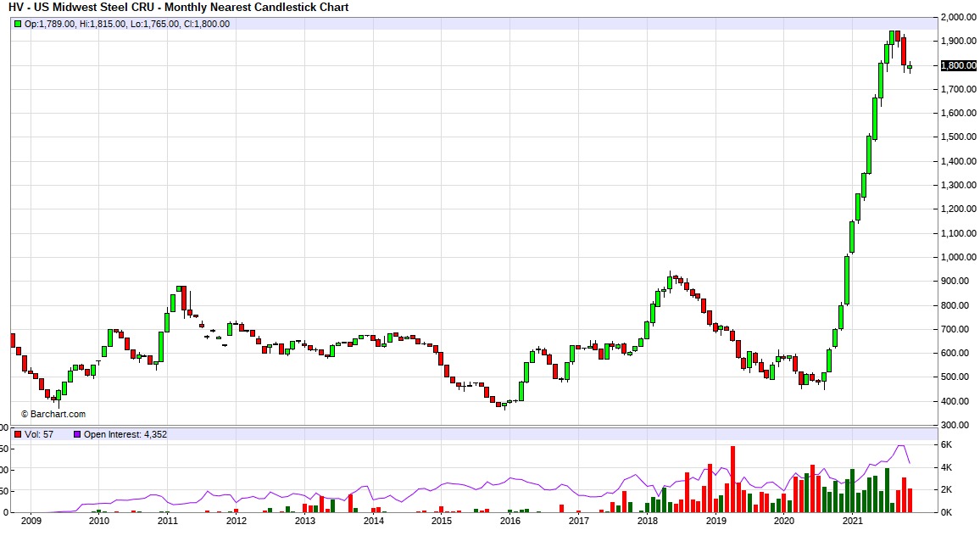
Task: Click the tallest red volume bar in 2019
Action: point(732,479)
